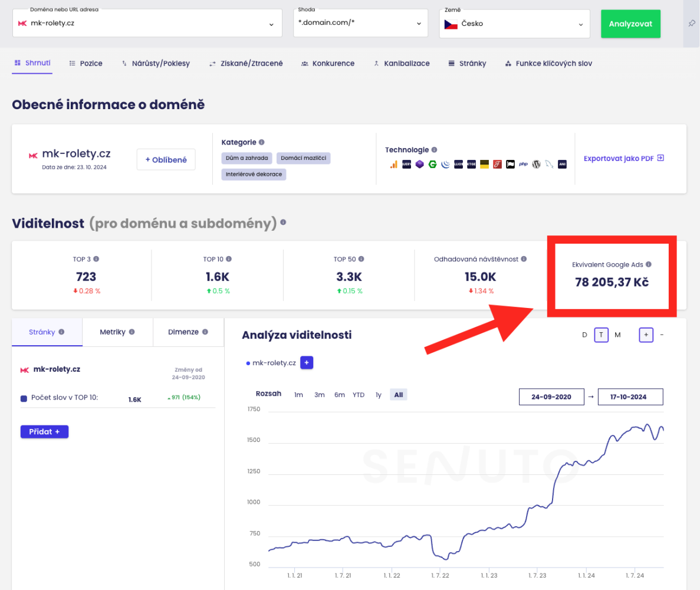Click the yellow and black technology icon
The width and height of the screenshot is (700, 590).
coord(484,165)
